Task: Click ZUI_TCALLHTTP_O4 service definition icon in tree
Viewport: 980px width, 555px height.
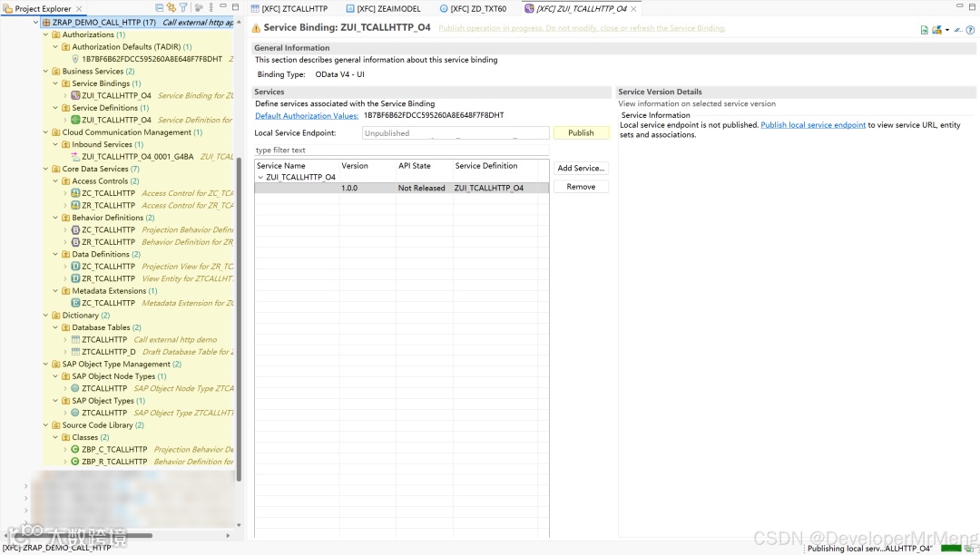Action: pyautogui.click(x=75, y=120)
